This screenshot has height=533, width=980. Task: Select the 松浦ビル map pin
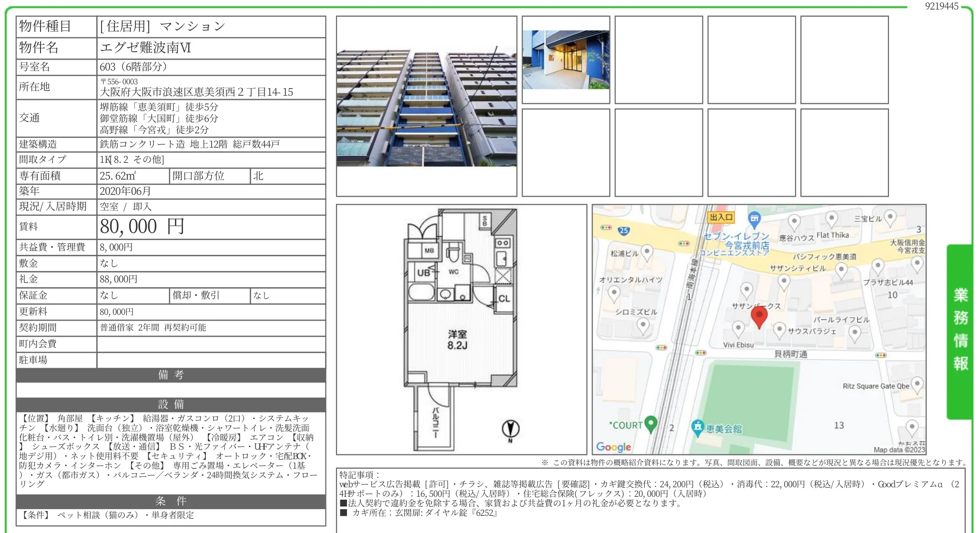pos(646,251)
